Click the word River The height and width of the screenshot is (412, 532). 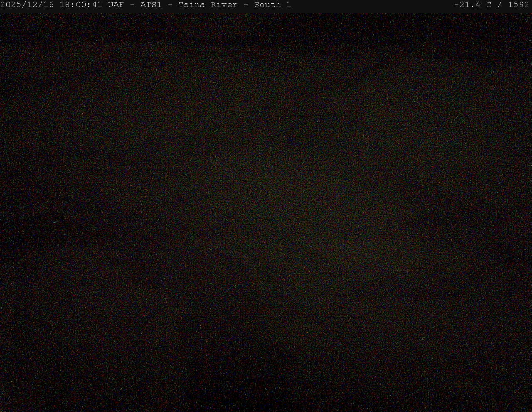coord(224,5)
